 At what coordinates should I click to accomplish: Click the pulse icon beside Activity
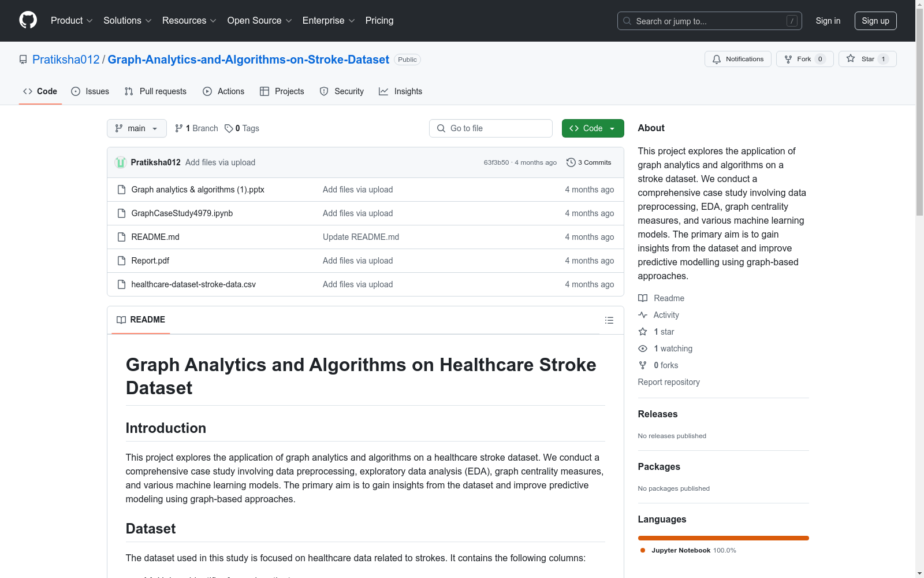pos(643,315)
